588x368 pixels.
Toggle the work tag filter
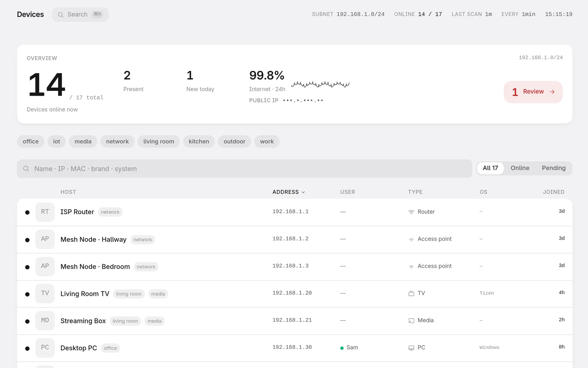click(x=267, y=141)
